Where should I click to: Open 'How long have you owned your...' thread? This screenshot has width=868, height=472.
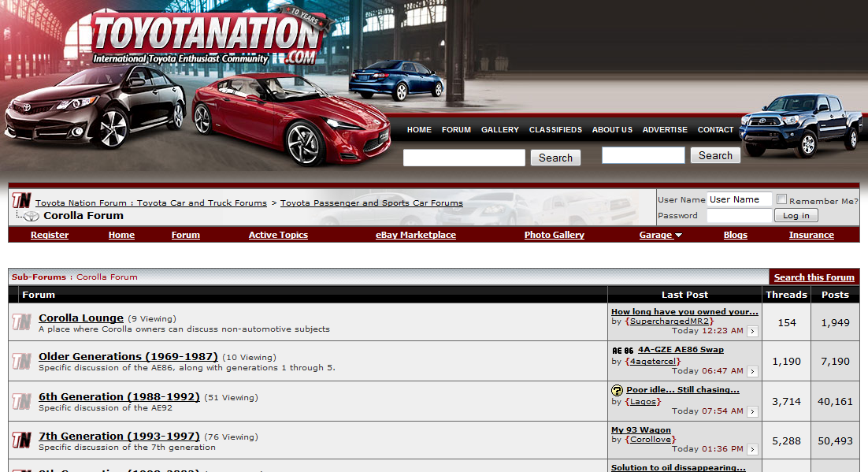pos(684,311)
